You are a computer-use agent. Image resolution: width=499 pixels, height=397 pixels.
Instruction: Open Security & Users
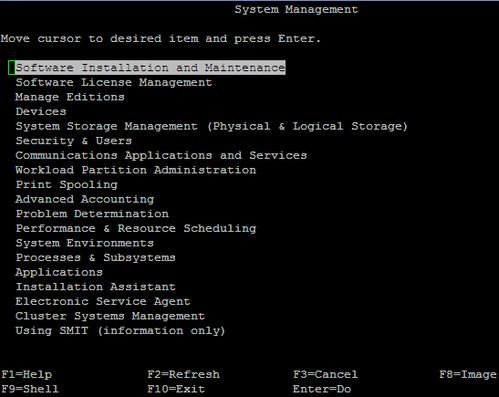[x=74, y=141]
